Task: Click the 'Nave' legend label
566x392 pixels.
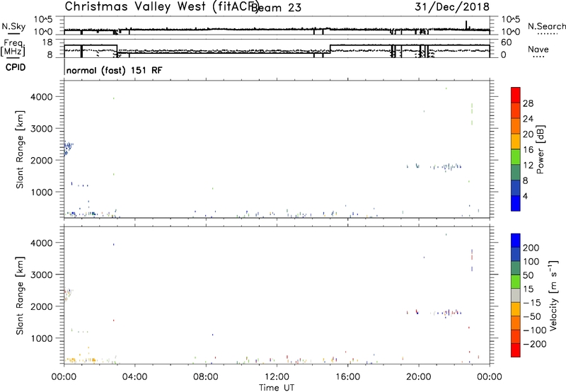Action: (x=538, y=50)
